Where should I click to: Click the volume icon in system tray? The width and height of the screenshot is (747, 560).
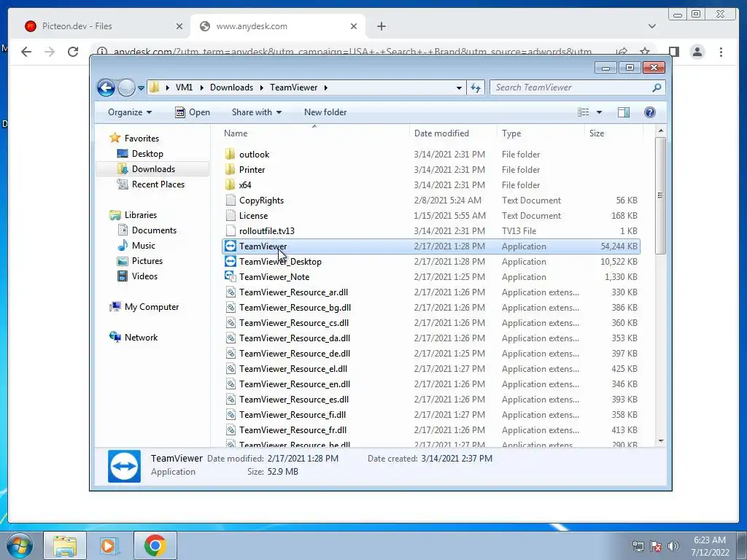(673, 546)
